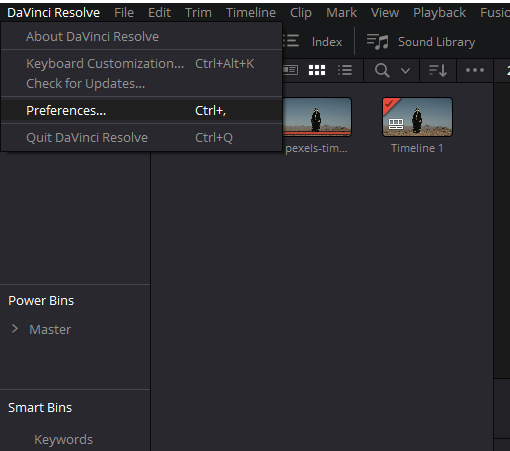Open the Sound Library icon

point(378,42)
